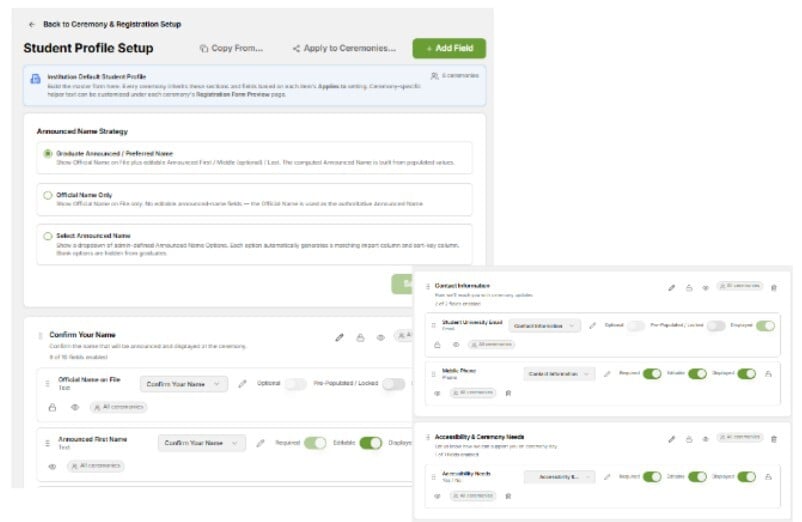Edit Accessibility & Ceremony Needs section pencil icon

(672, 439)
